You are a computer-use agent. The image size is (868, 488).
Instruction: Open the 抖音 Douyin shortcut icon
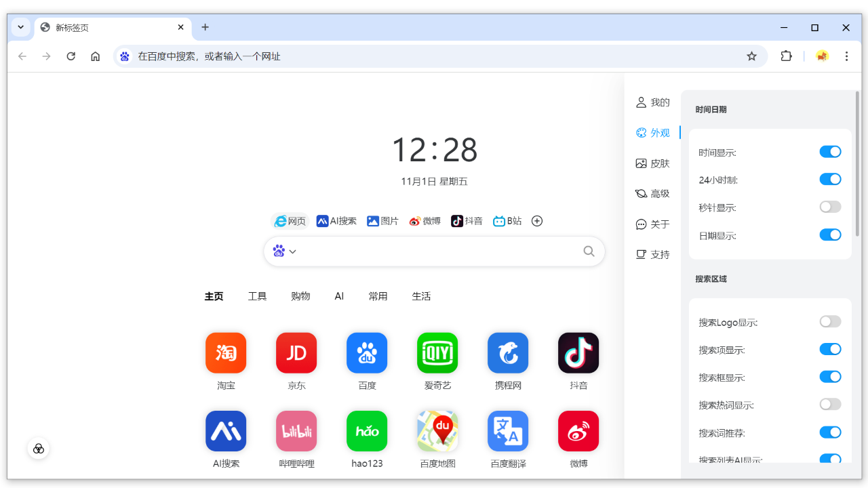coord(578,352)
